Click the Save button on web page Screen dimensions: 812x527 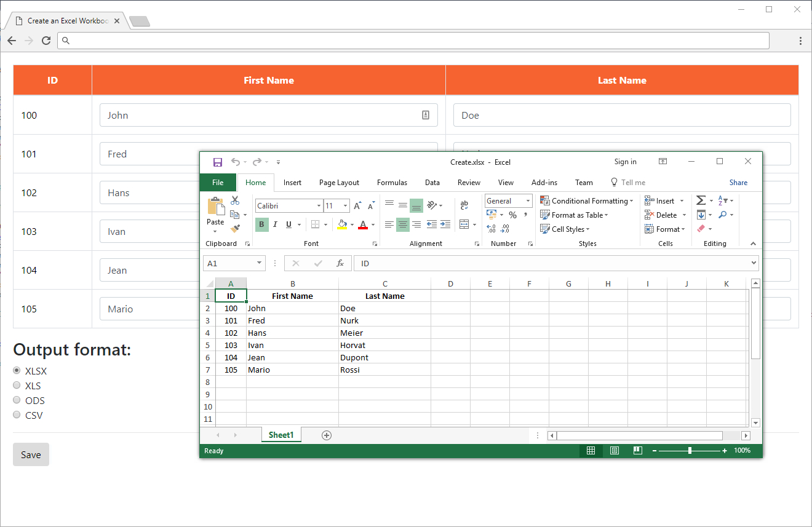pyautogui.click(x=31, y=454)
